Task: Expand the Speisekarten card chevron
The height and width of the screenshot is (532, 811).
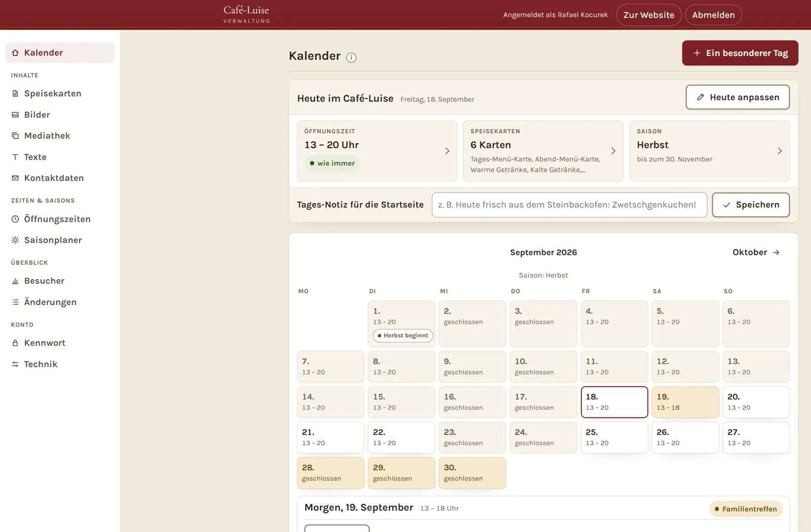Action: [x=613, y=151]
